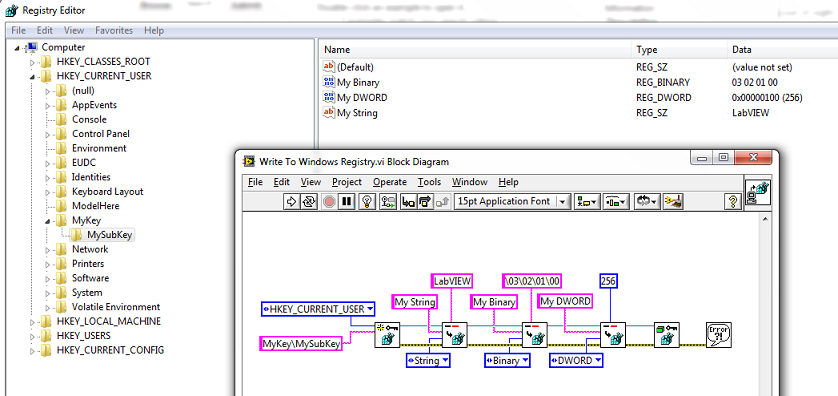The image size is (838, 396).
Task: Open the Distribute Objects dropdown
Action: pyautogui.click(x=617, y=201)
